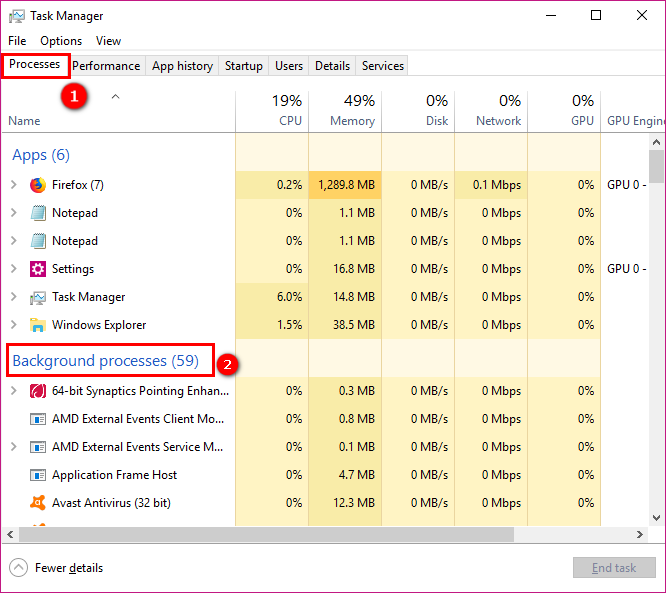The image size is (666, 593).
Task: Click the Task Manager title bar icon
Action: click(17, 16)
